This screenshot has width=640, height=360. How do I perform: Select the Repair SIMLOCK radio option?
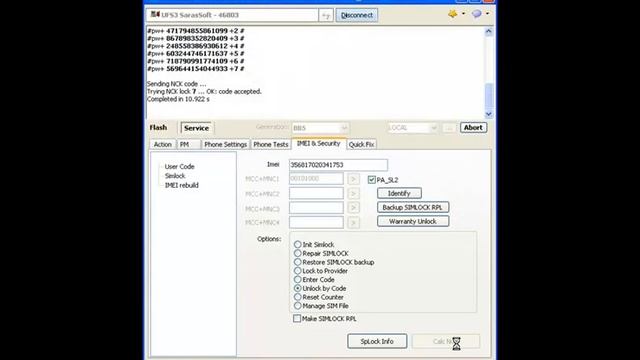coord(298,253)
